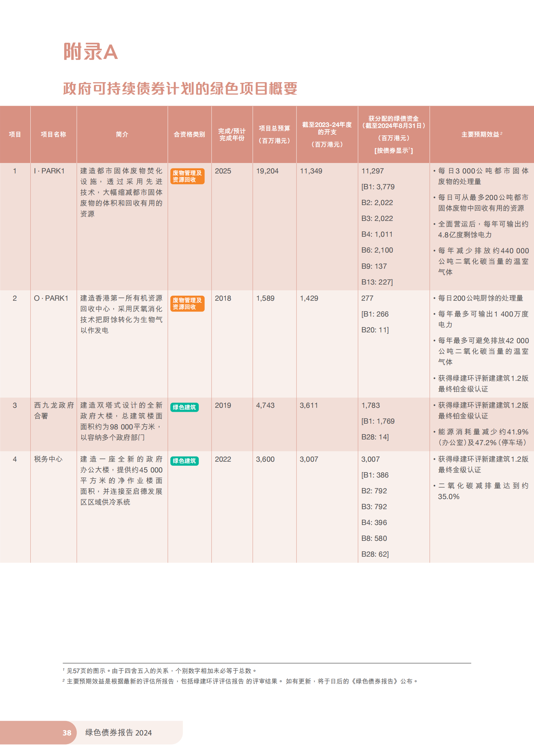Click the bond entry B28: 62
This screenshot has width=534, height=756.
(x=375, y=554)
